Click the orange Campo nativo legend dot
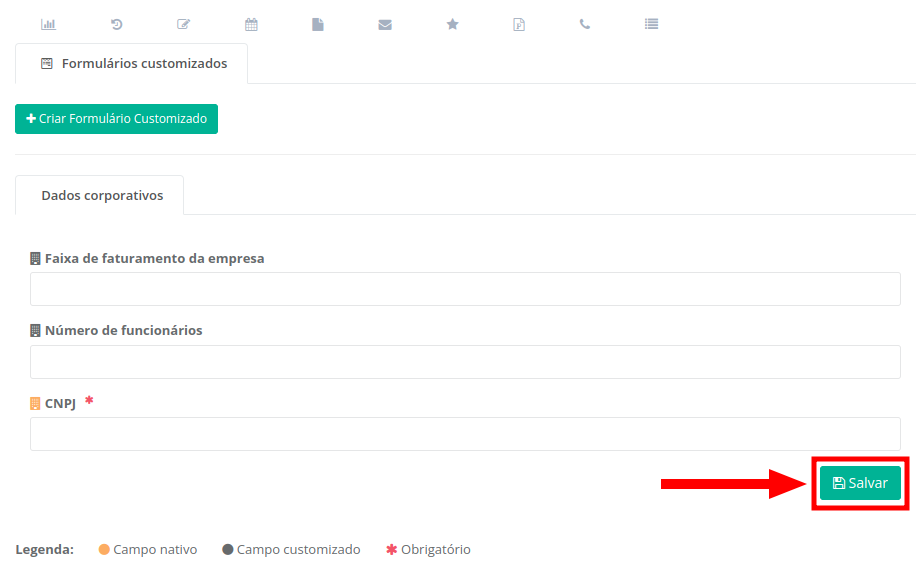918x584 pixels. 104,550
